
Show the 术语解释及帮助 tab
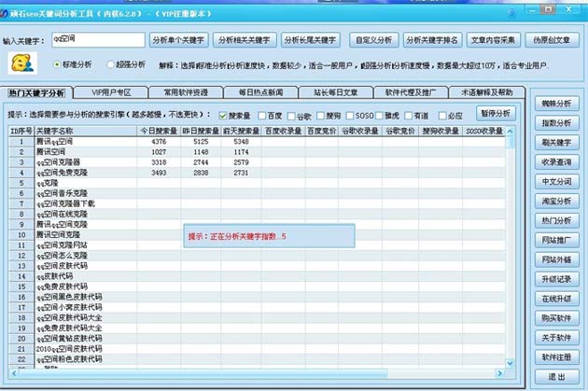486,92
